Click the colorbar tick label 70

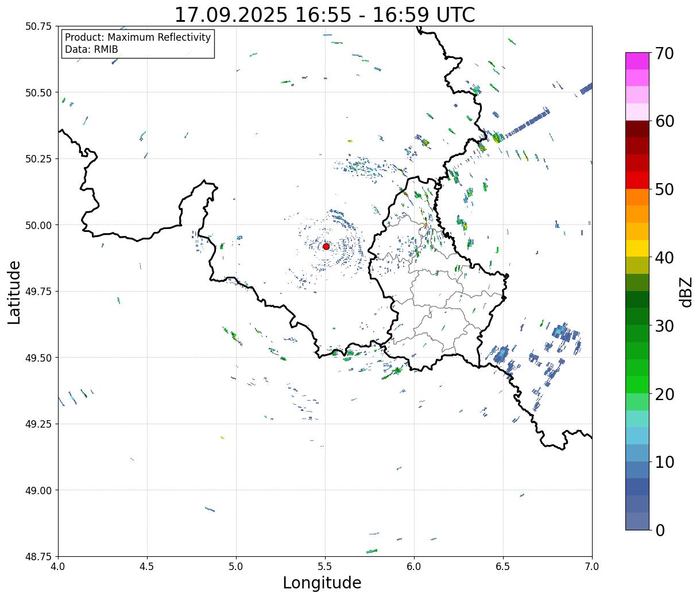tap(664, 53)
